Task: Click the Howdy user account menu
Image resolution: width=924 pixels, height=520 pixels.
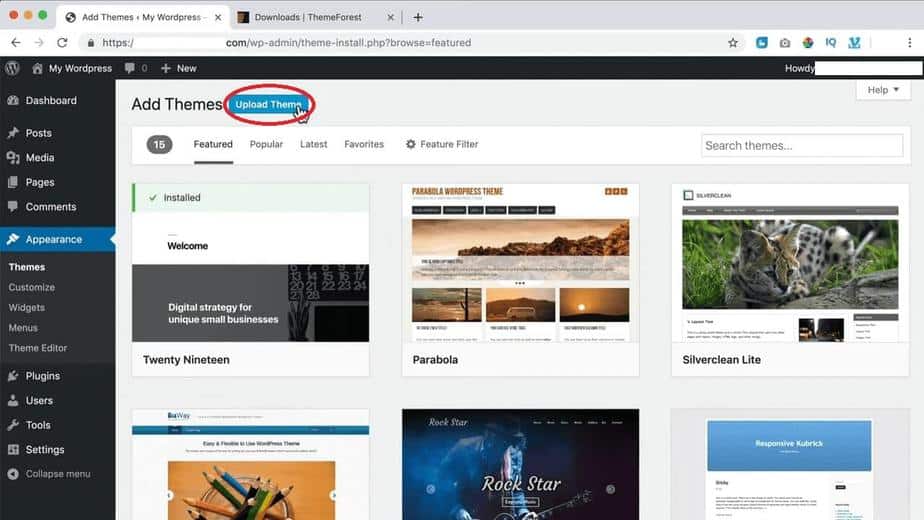Action: point(853,68)
